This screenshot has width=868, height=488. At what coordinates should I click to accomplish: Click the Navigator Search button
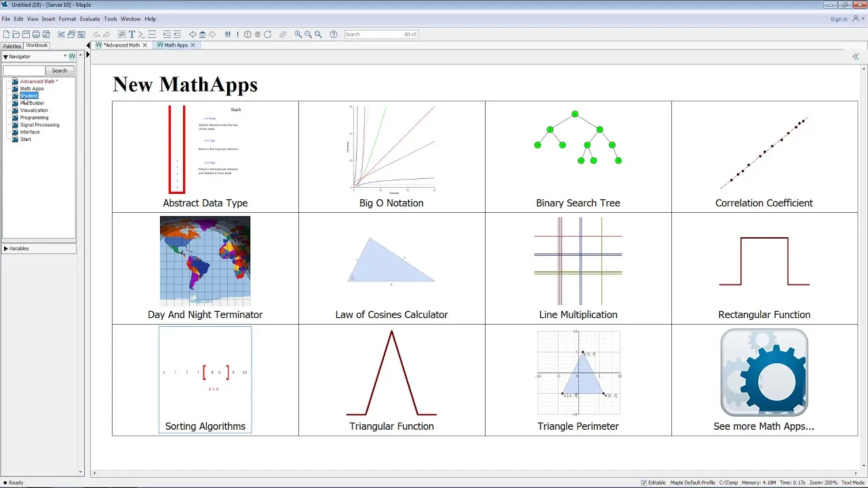60,70
